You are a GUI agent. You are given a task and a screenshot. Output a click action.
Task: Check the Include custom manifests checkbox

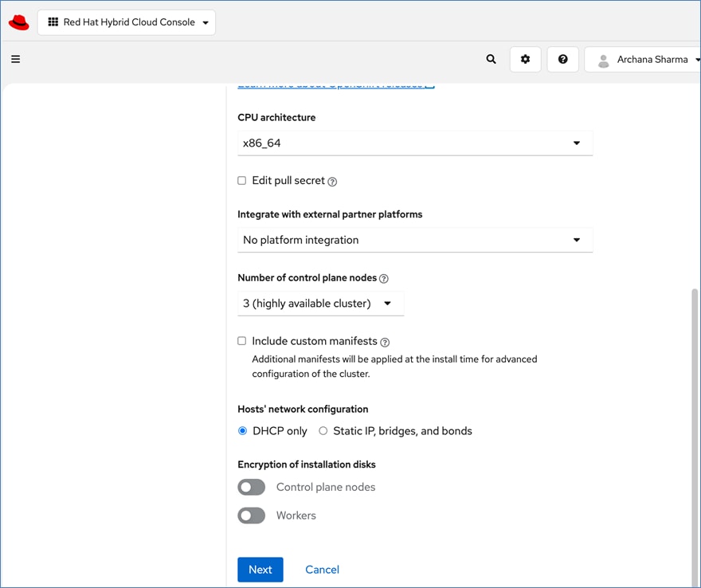(242, 341)
